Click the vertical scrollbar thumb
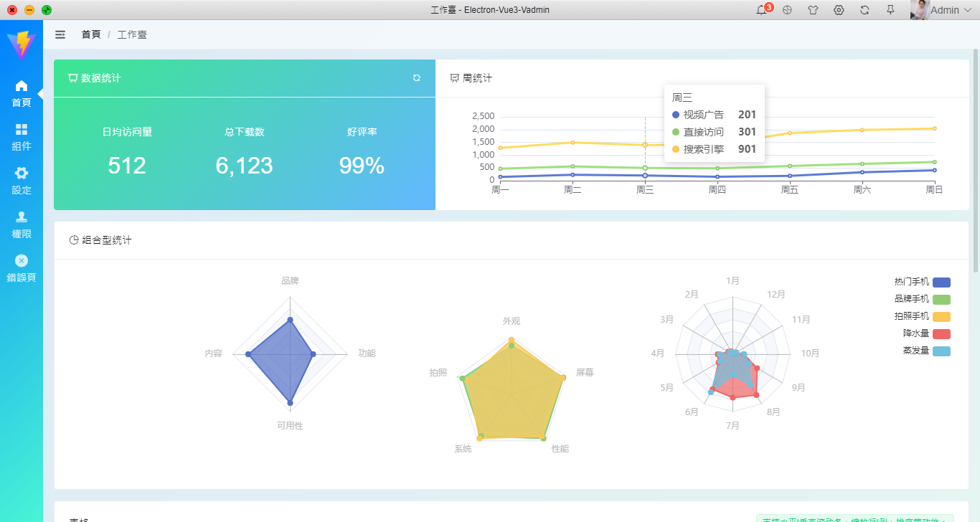 point(976,161)
